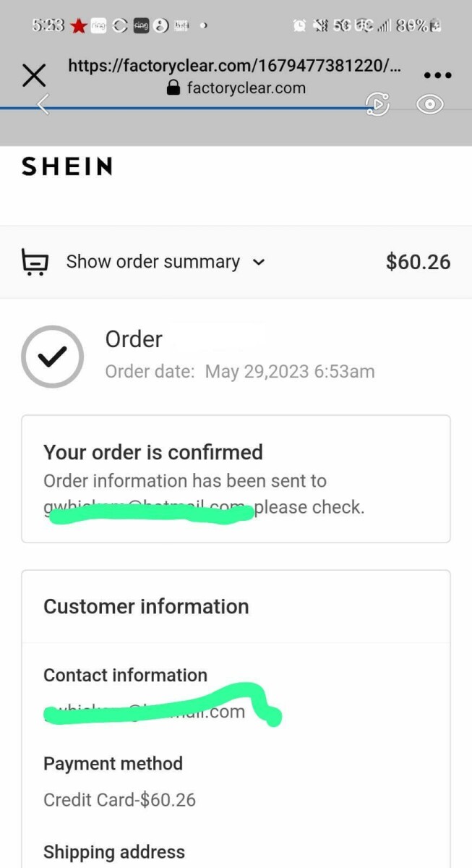Tap the white back arrow
The image size is (472, 868).
tap(44, 105)
